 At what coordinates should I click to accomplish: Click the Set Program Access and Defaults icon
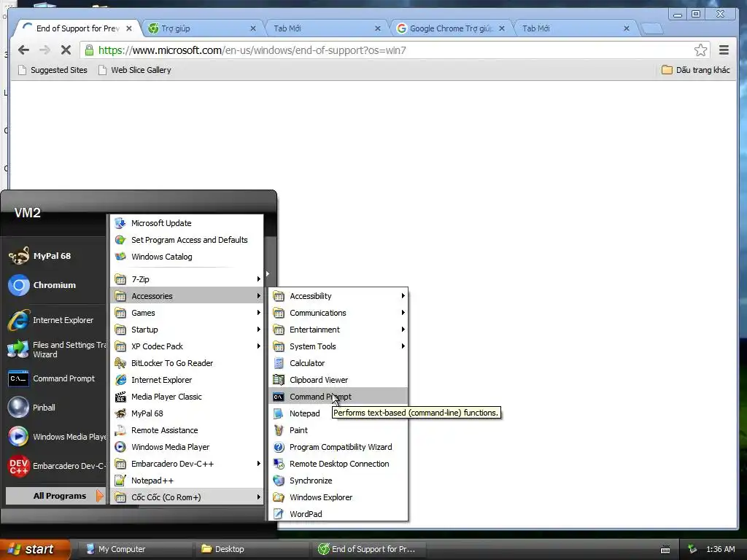120,239
